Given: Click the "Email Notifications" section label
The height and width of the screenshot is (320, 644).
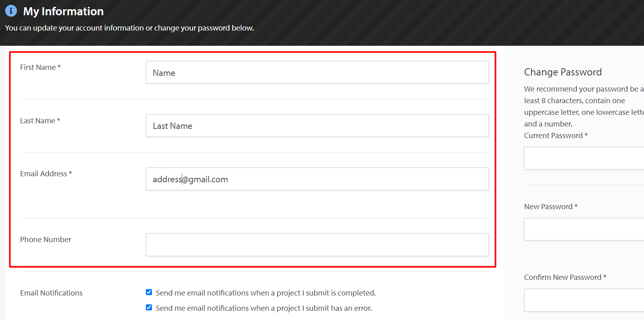Looking at the screenshot, I should [51, 293].
